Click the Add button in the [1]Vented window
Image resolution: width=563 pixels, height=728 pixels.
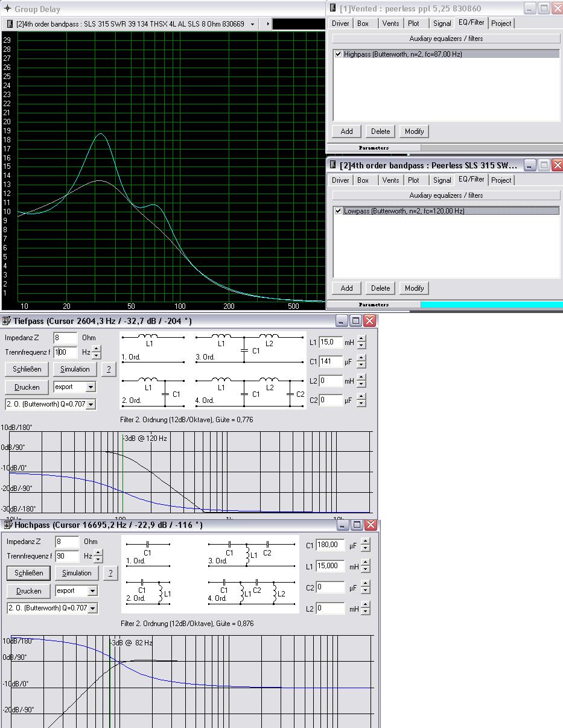[347, 131]
